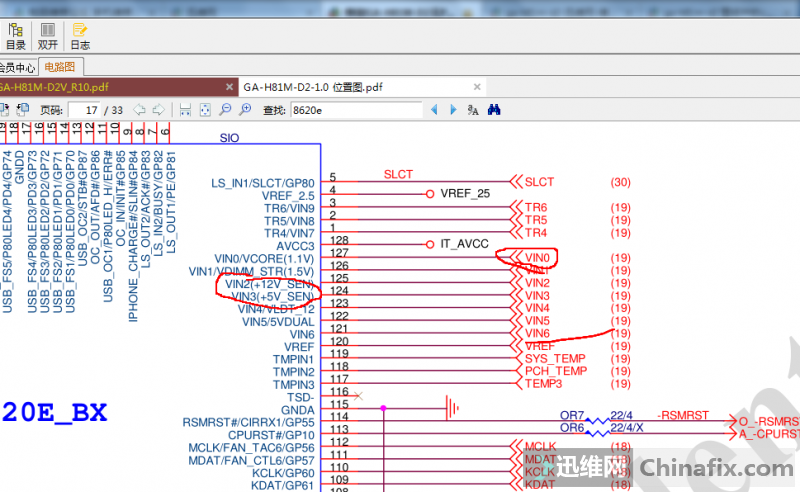Click pin name LS_IN1/SLCT/GP80
This screenshot has height=492, width=800.
pyautogui.click(x=263, y=183)
